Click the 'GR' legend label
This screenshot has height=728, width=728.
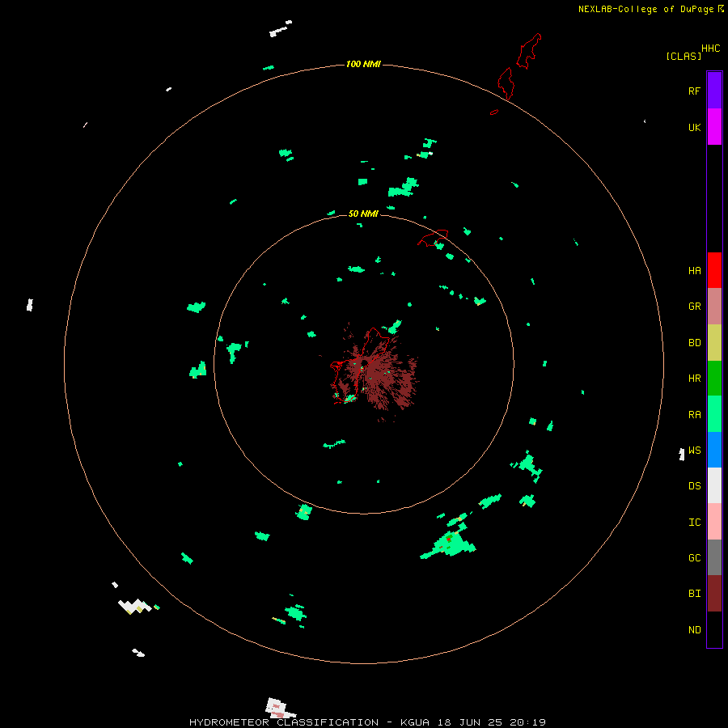pos(694,307)
